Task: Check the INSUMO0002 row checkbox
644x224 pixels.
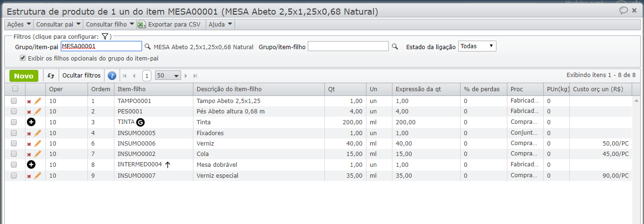Action: point(14,154)
